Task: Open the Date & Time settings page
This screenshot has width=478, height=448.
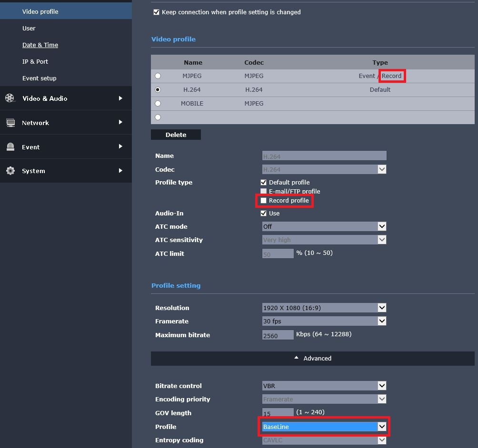Action: [x=40, y=45]
